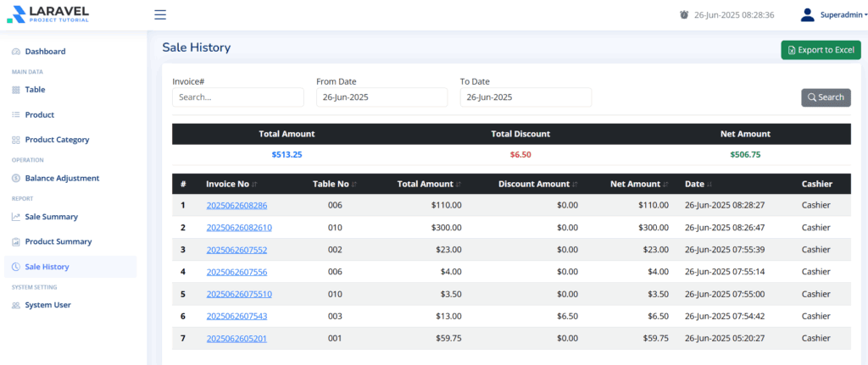Screen dimensions: 868x365
Task: Click the Superadmin user avatar icon
Action: point(807,14)
